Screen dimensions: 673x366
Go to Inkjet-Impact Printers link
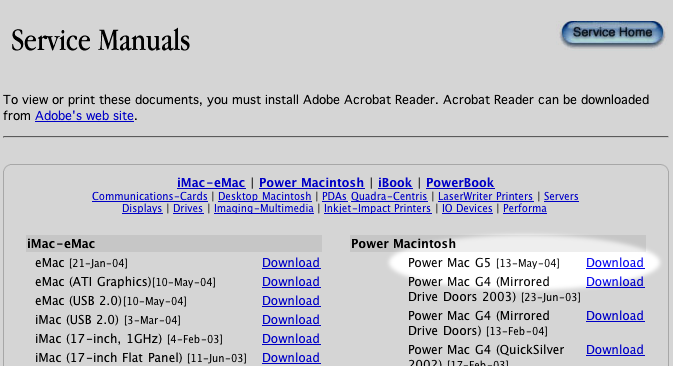(377, 209)
